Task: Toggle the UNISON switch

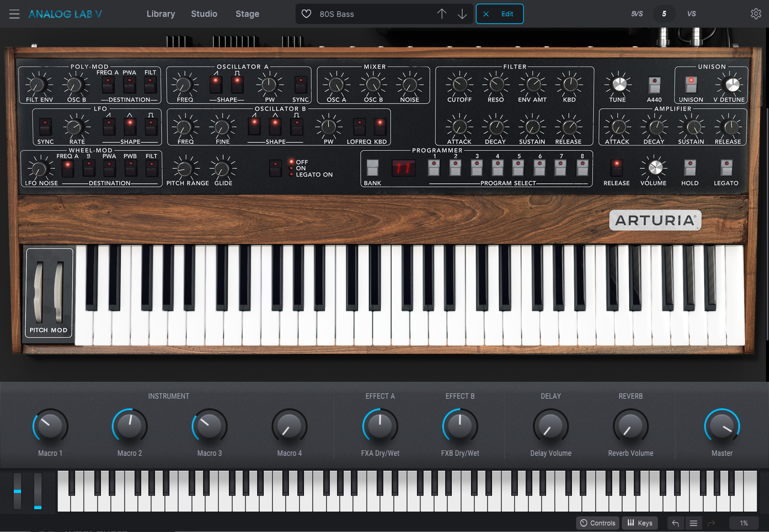Action: pyautogui.click(x=691, y=84)
